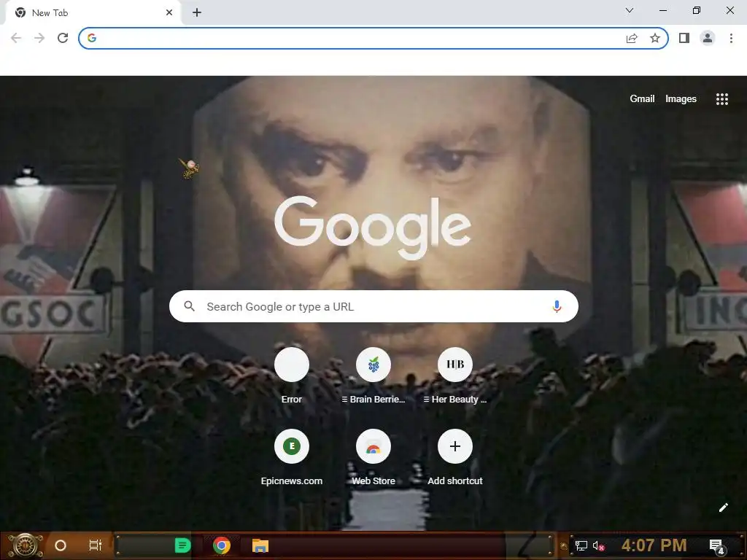747x560 pixels.
Task: Start voice search with microphone icon
Action: click(557, 306)
